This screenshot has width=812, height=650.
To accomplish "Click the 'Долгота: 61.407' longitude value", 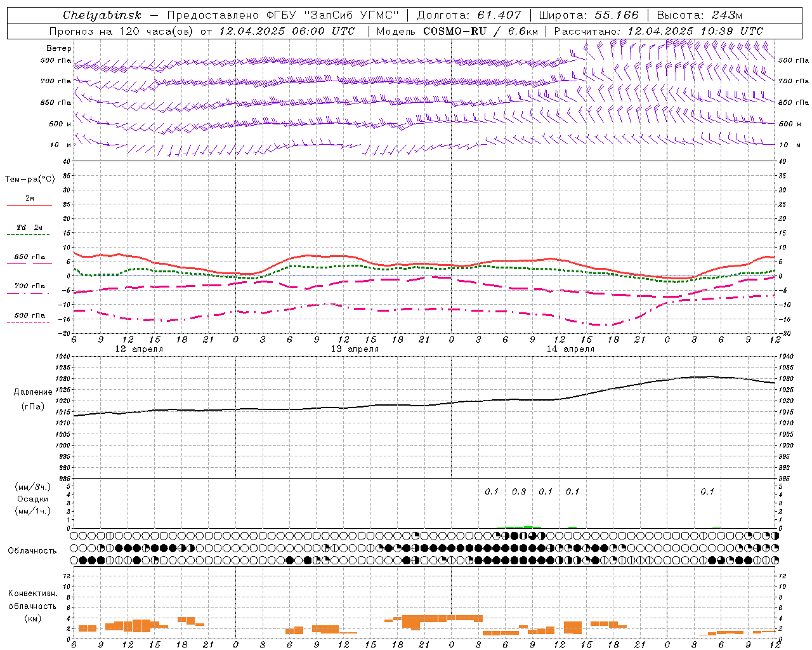I will (x=469, y=15).
